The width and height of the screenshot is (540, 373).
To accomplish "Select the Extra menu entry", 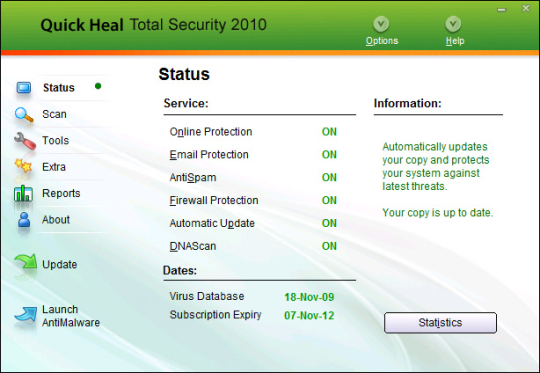I will (54, 167).
